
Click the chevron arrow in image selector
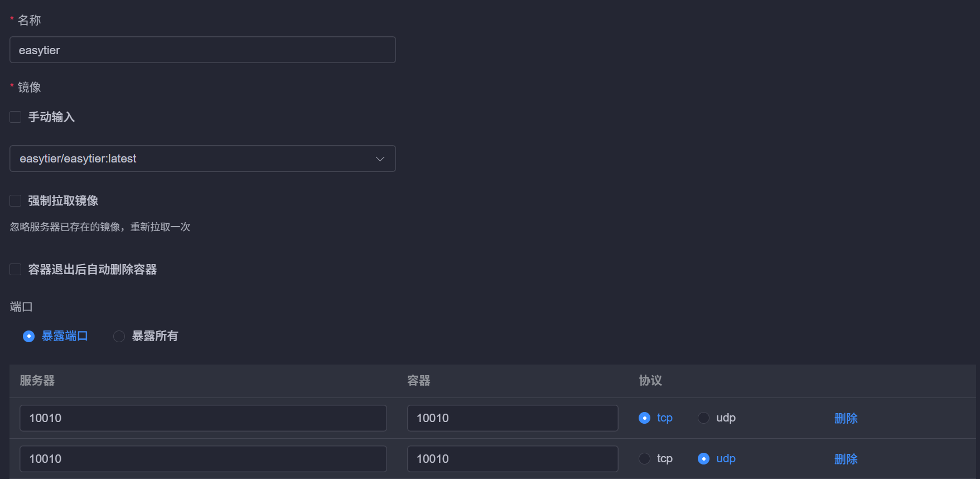(380, 159)
